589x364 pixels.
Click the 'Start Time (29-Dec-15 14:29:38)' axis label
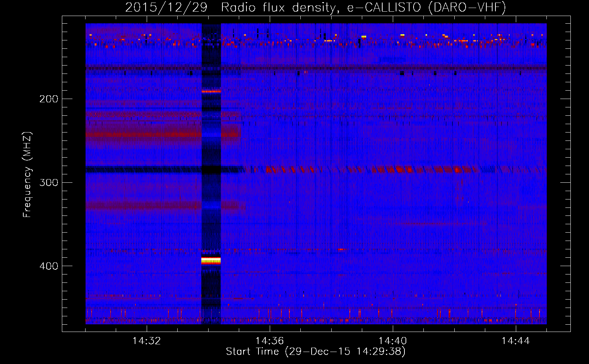[x=316, y=352]
